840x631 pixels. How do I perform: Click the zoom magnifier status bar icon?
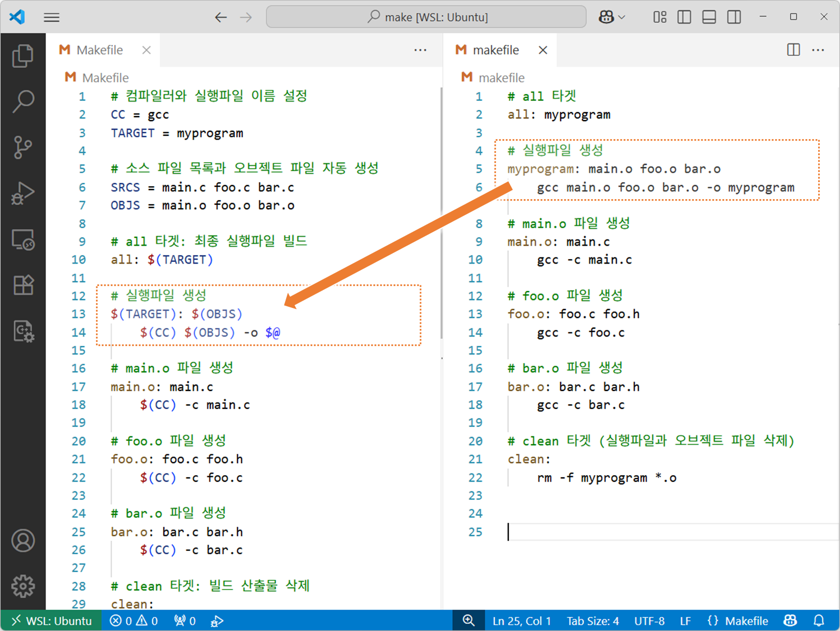[469, 620]
